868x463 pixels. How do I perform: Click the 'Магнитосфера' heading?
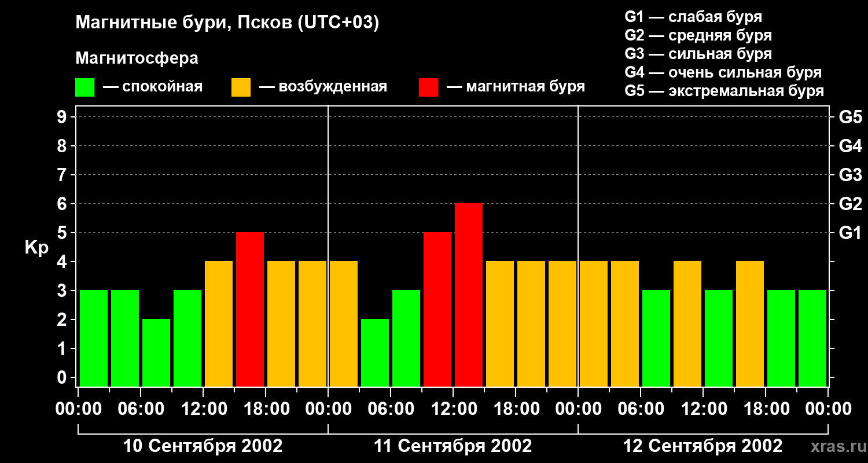[x=137, y=58]
